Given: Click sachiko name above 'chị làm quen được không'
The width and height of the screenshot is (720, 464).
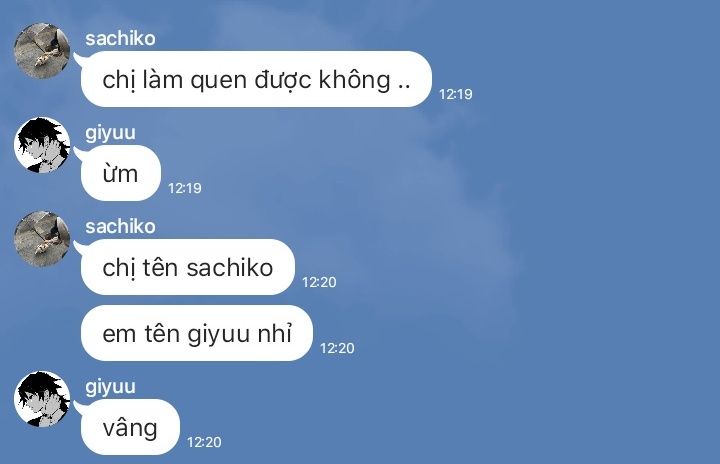Looking at the screenshot, I should (x=120, y=39).
